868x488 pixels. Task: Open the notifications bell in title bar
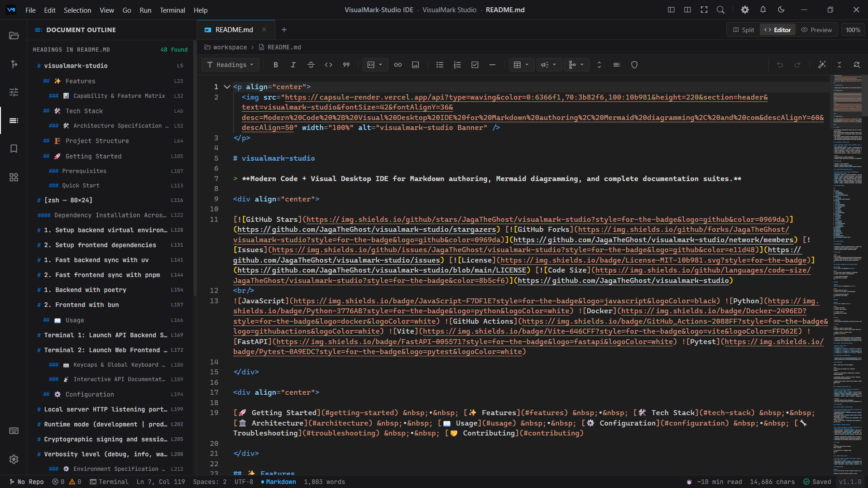click(x=763, y=10)
